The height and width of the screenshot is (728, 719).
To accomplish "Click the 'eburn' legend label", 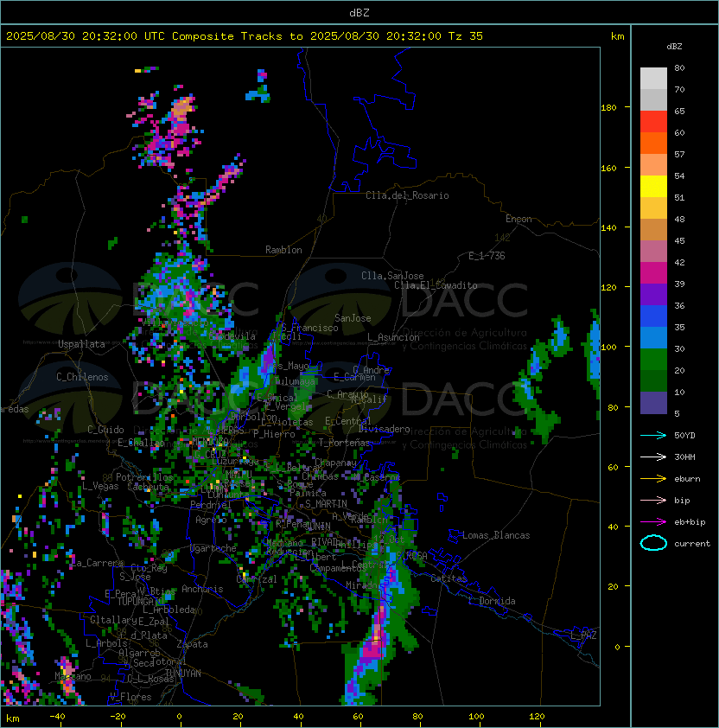I will pos(687,479).
